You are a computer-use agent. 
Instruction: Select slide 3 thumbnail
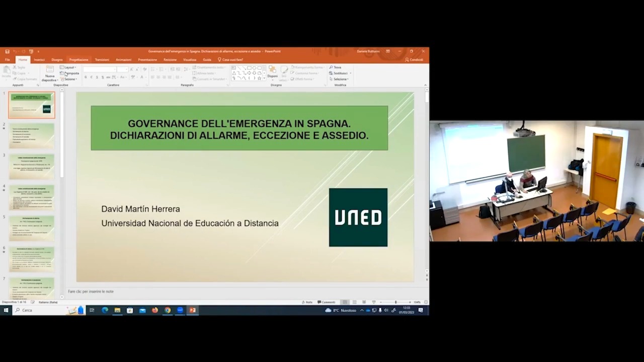(x=31, y=166)
